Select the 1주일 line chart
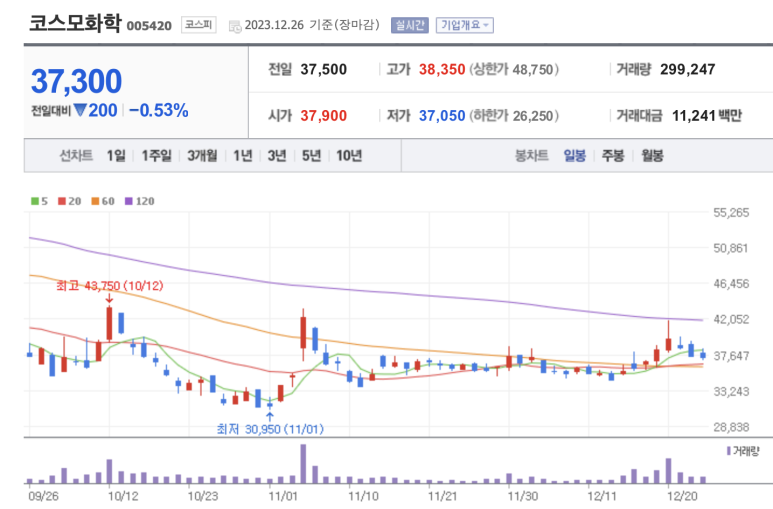 coord(156,156)
